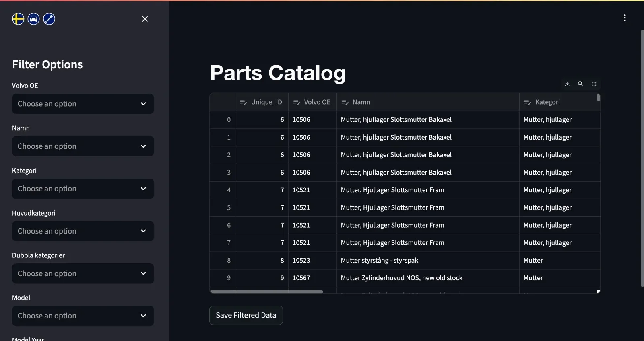
Task: Click the Save Filtered Data button
Action: 246,315
